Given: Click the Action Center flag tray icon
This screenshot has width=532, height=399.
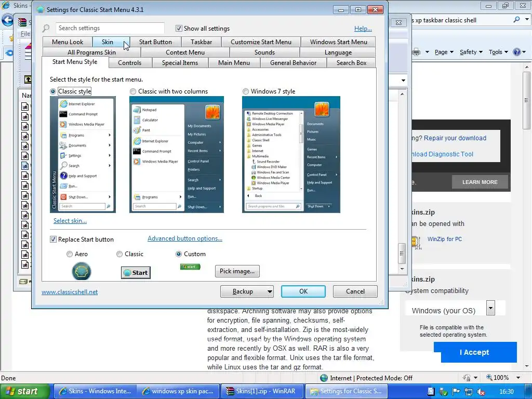Looking at the screenshot, I should pos(456,392).
